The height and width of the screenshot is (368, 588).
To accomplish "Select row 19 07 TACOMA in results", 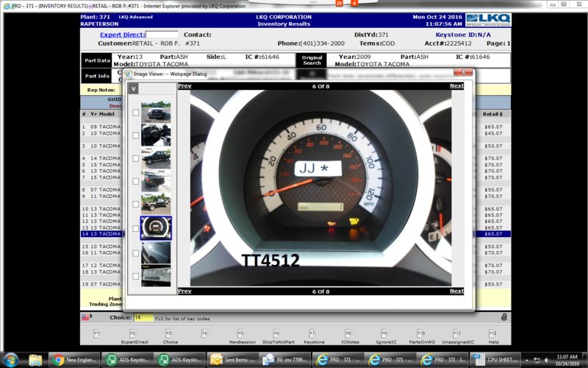I will (x=101, y=284).
